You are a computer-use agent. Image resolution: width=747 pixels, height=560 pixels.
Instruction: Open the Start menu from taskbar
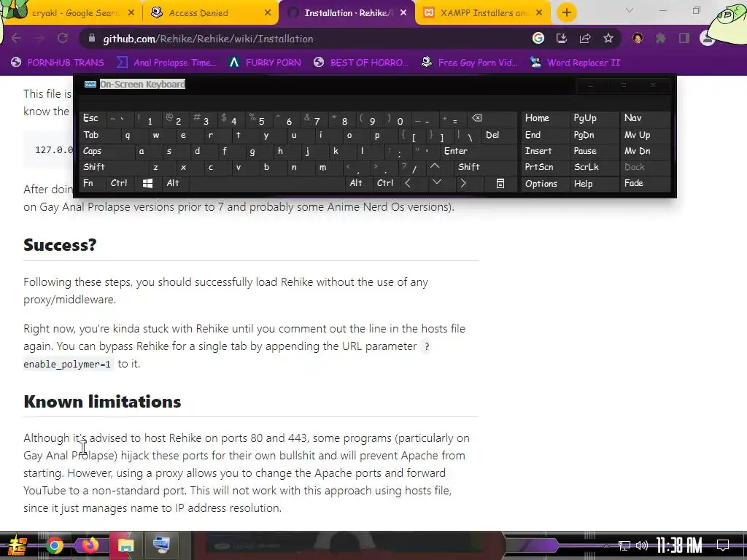pos(16,545)
